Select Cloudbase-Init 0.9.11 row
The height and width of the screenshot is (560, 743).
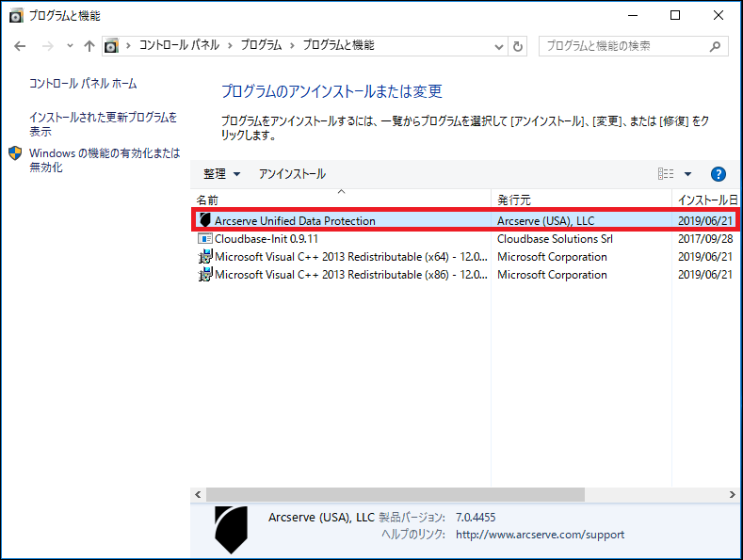[x=466, y=239]
